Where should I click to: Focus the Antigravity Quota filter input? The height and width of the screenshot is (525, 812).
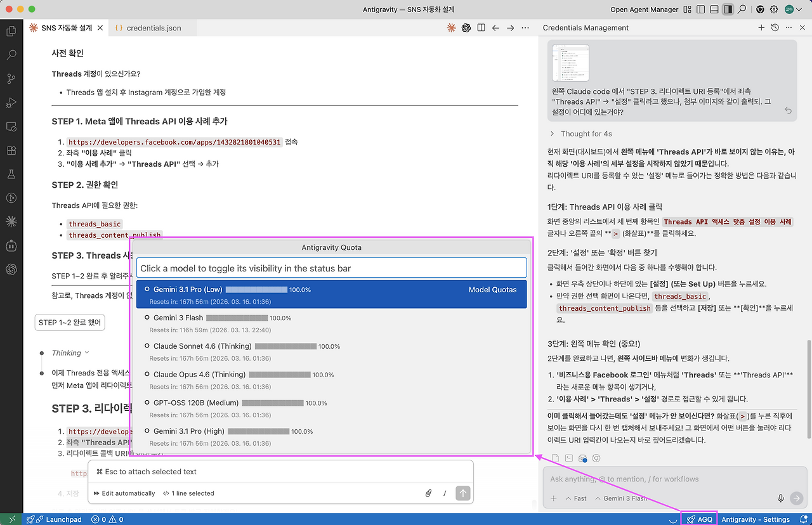click(332, 268)
